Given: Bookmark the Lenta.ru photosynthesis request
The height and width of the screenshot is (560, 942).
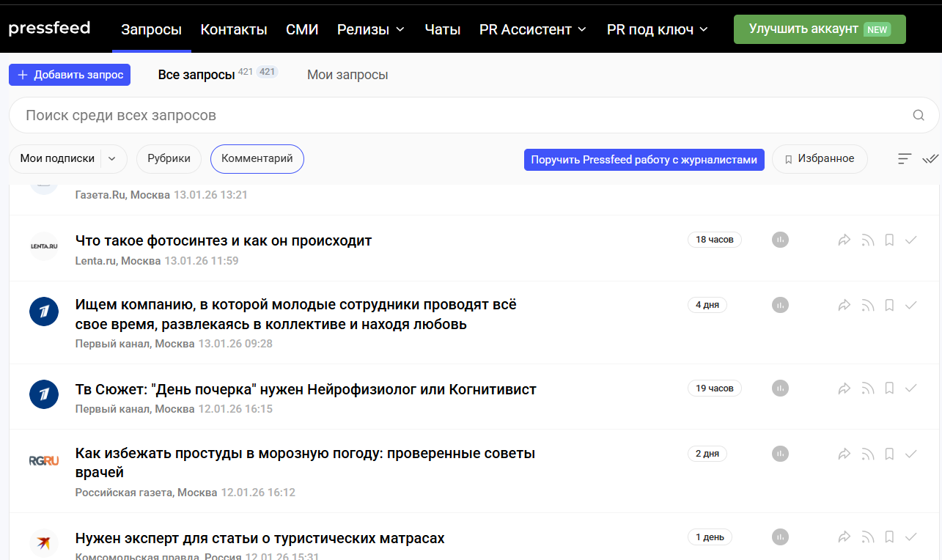Looking at the screenshot, I should [889, 240].
